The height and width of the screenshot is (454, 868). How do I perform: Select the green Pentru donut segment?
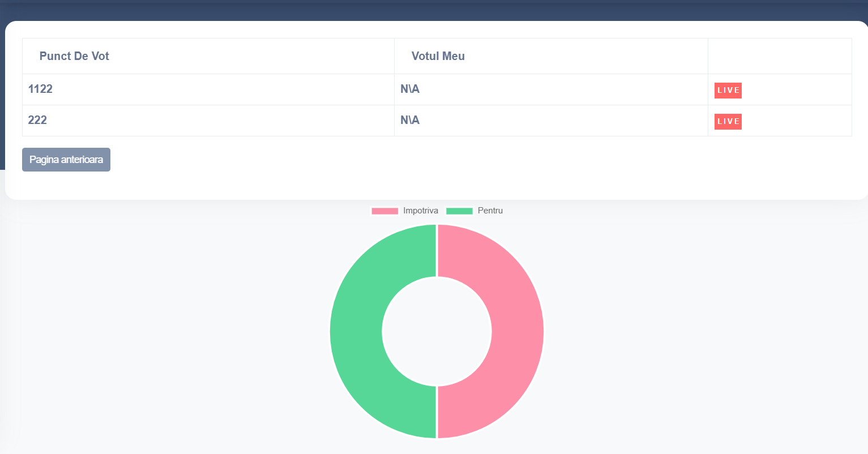356,331
